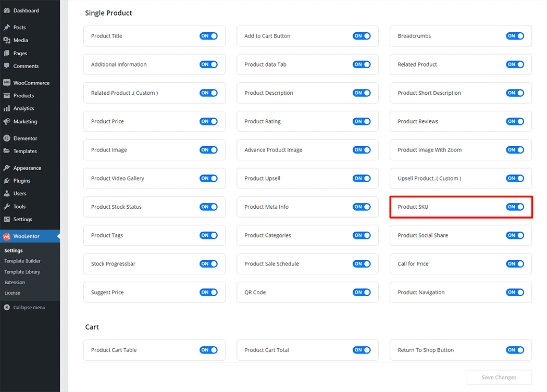
Task: Click the WooLentor logo icon
Action: (7, 236)
